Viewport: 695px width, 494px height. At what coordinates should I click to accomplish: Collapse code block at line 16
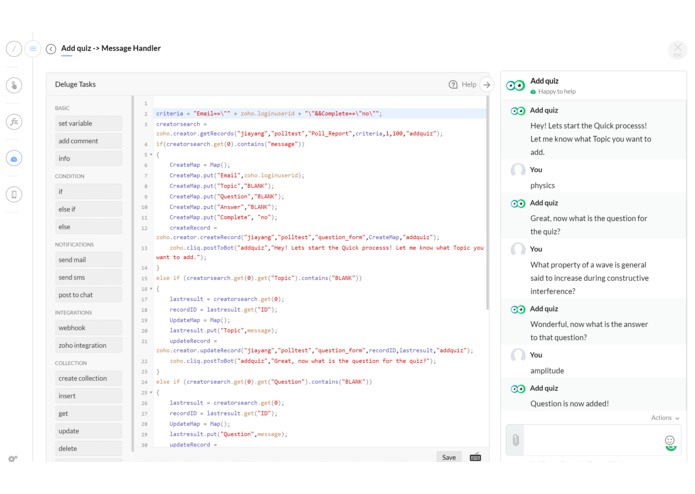pyautogui.click(x=151, y=289)
